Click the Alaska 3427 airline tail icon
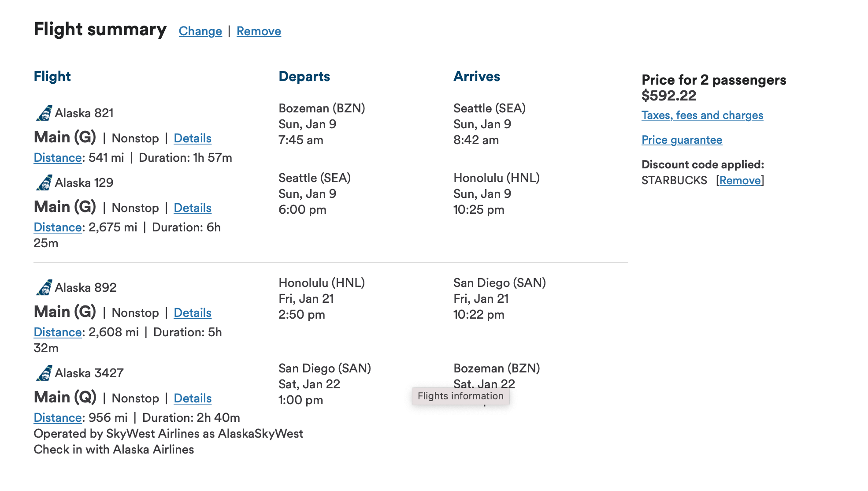This screenshot has width=868, height=491. (x=44, y=373)
